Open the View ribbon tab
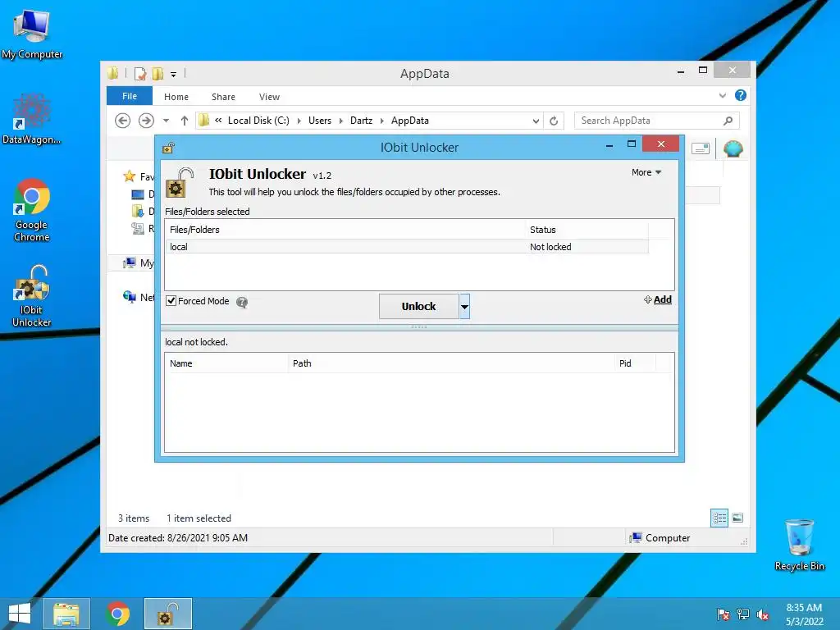This screenshot has height=630, width=840. pos(269,97)
